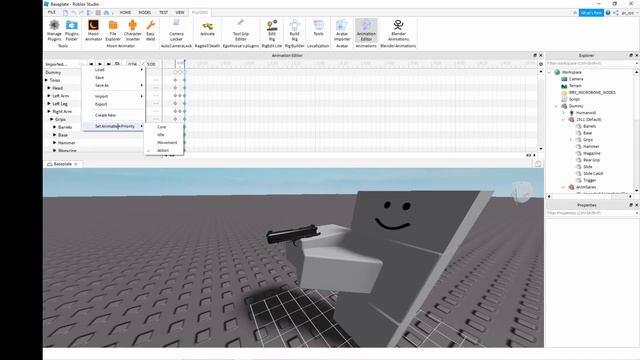Skip to previous keyframe in Animation Editor

(91, 64)
